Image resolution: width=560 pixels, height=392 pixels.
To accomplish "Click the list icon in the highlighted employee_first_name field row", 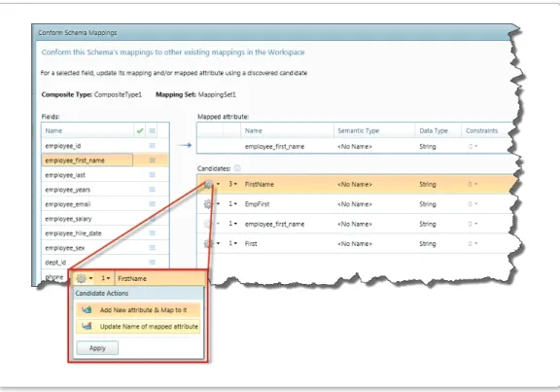I will [x=152, y=160].
